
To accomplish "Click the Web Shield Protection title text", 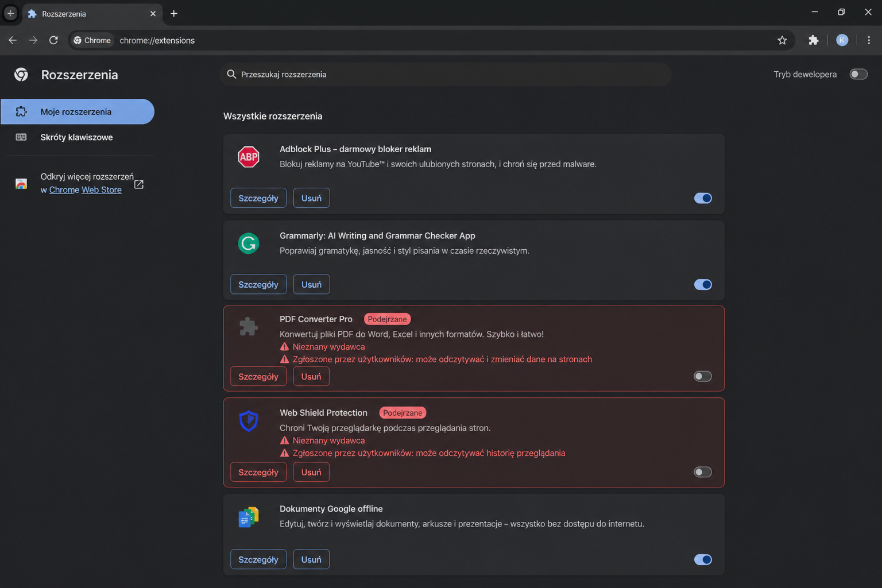I will (x=323, y=413).
